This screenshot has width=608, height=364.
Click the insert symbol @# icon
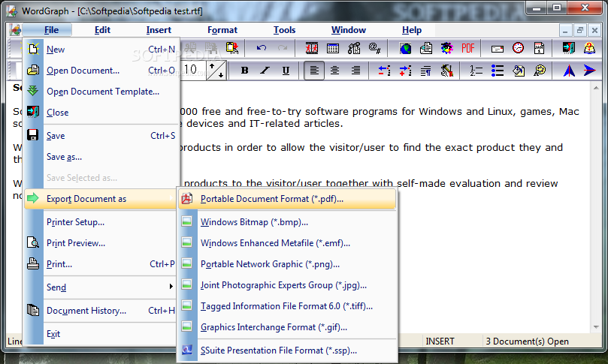tap(374, 48)
